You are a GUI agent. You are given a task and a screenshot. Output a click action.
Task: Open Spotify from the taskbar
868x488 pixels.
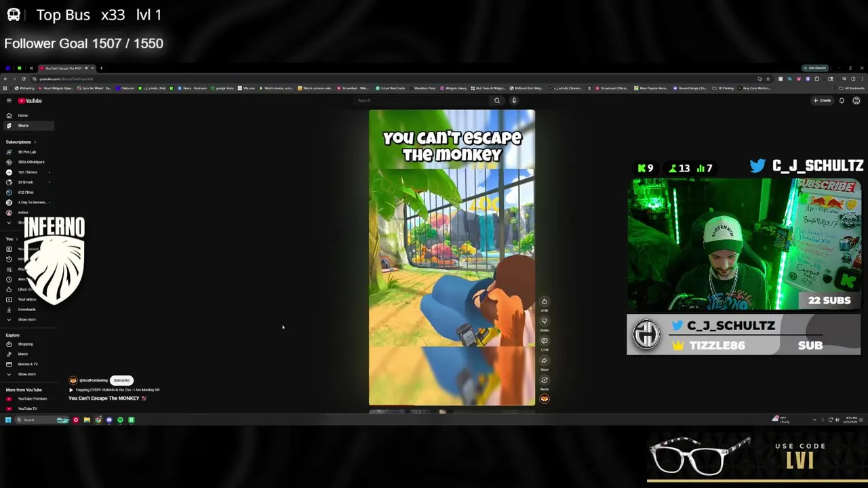click(x=120, y=420)
